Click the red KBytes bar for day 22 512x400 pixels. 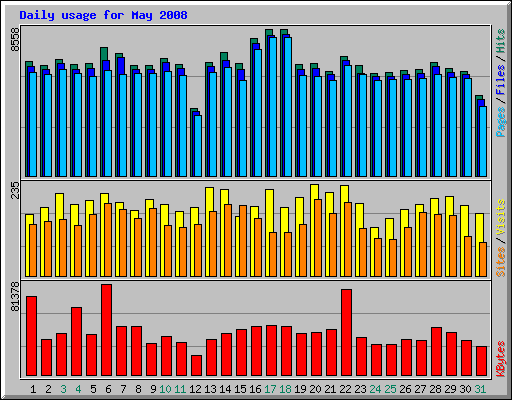(x=347, y=333)
